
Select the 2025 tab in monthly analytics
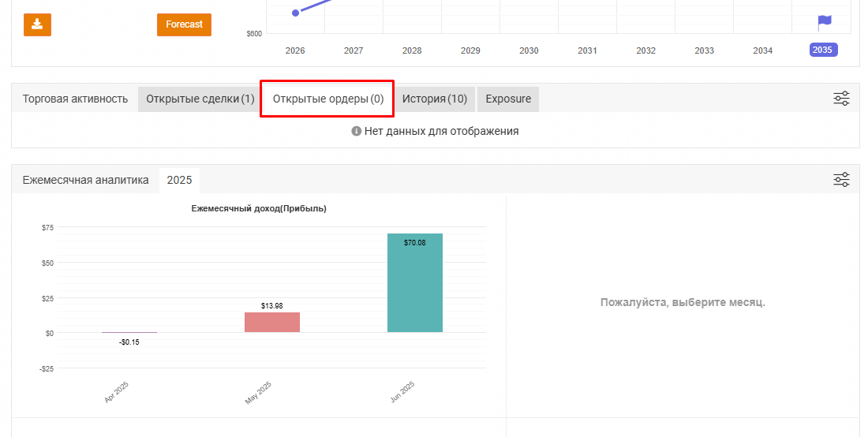pyautogui.click(x=179, y=181)
